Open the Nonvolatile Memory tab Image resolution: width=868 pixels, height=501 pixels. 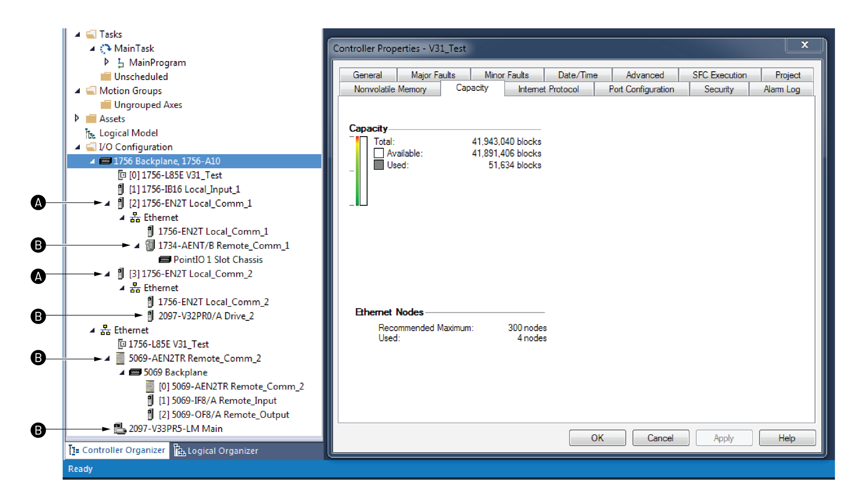[390, 89]
